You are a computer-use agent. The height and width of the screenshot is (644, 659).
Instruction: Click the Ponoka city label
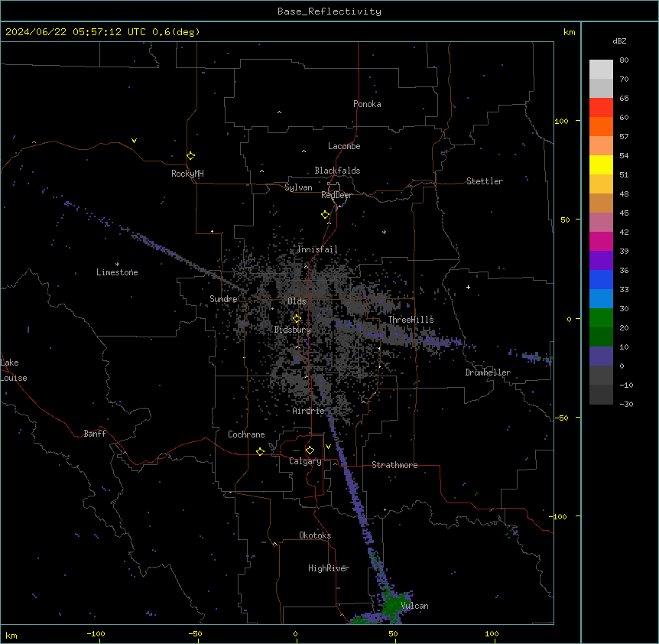click(367, 104)
